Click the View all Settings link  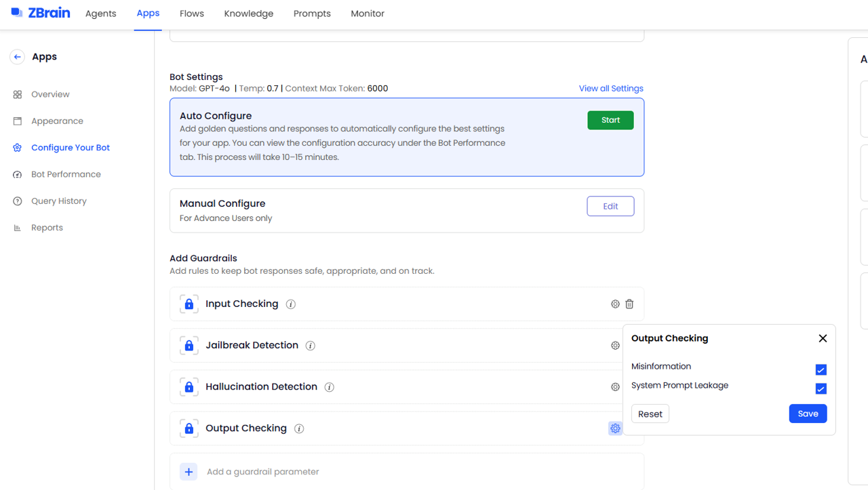click(x=611, y=89)
